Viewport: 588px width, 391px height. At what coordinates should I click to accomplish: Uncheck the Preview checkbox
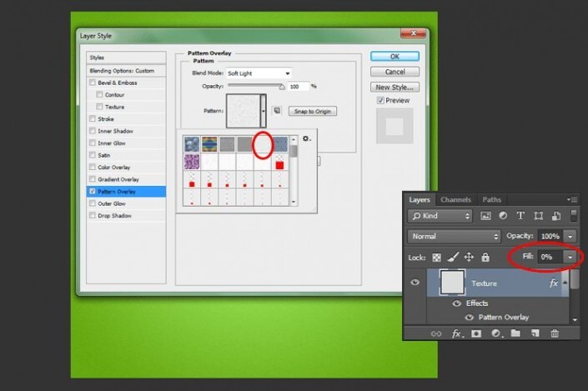point(380,100)
